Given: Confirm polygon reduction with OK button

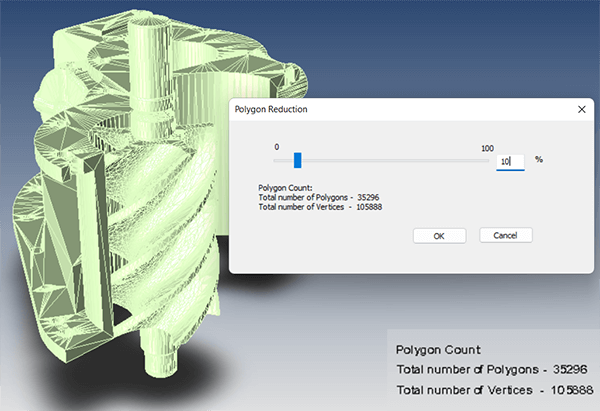Looking at the screenshot, I should pos(439,236).
